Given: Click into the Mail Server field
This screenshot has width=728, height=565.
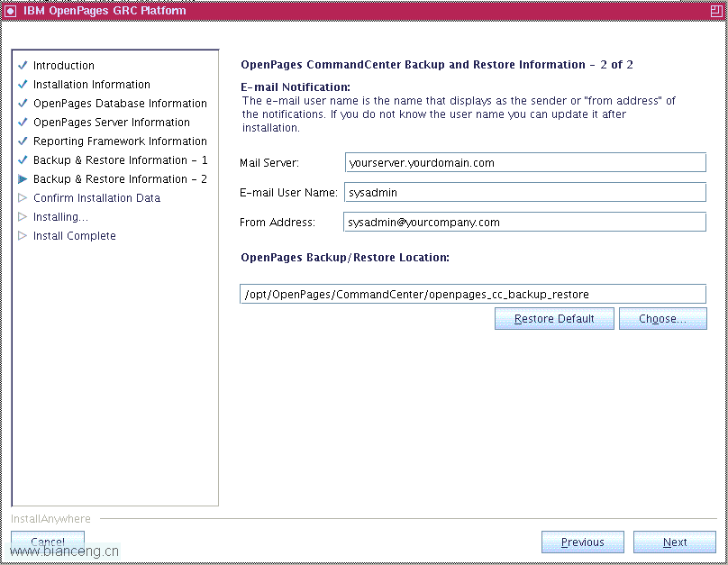Looking at the screenshot, I should [x=525, y=162].
